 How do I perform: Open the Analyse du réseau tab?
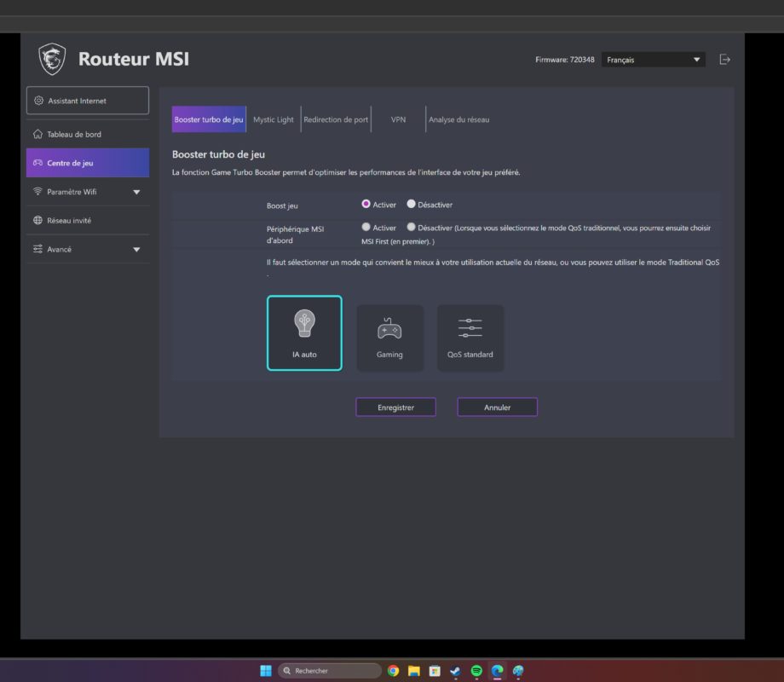tap(459, 119)
